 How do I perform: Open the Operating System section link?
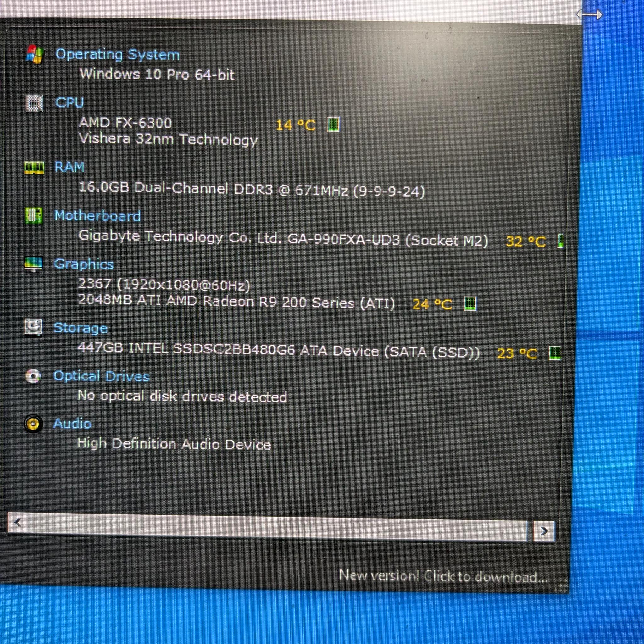117,54
